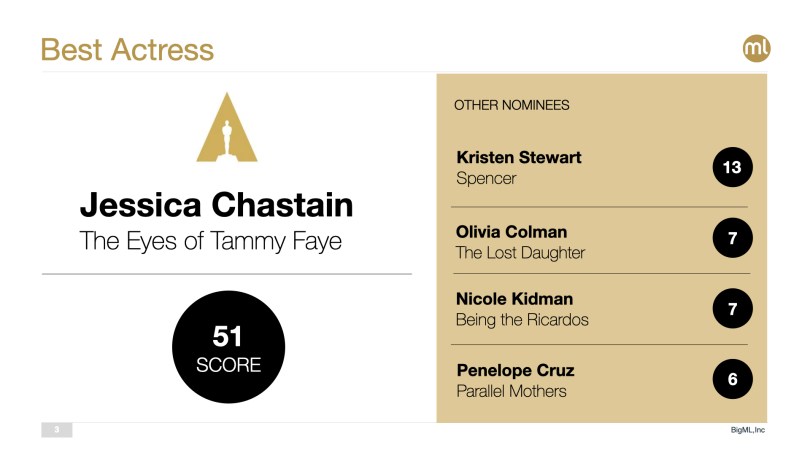Select the Penelope Cruz nominee name
Image resolution: width=810 pixels, height=455 pixels.
(x=515, y=370)
